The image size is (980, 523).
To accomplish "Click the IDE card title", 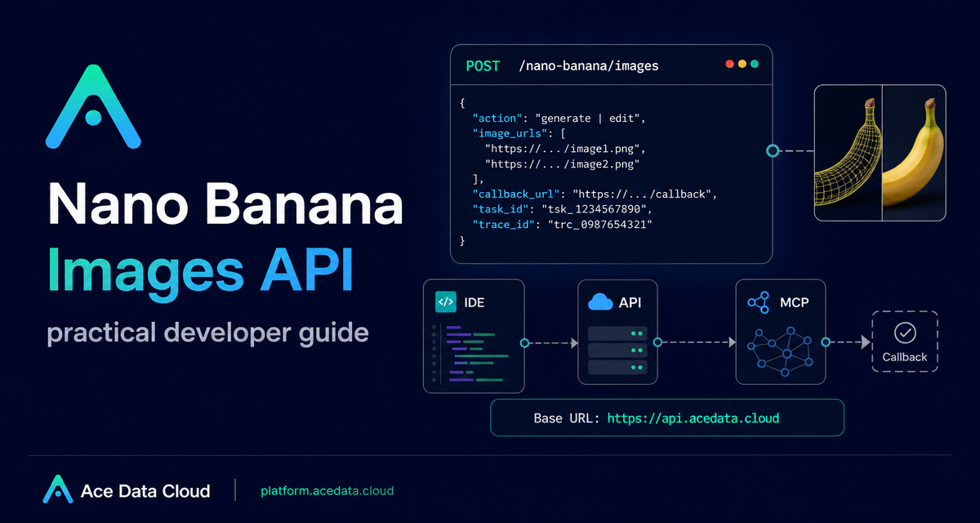I will (474, 302).
